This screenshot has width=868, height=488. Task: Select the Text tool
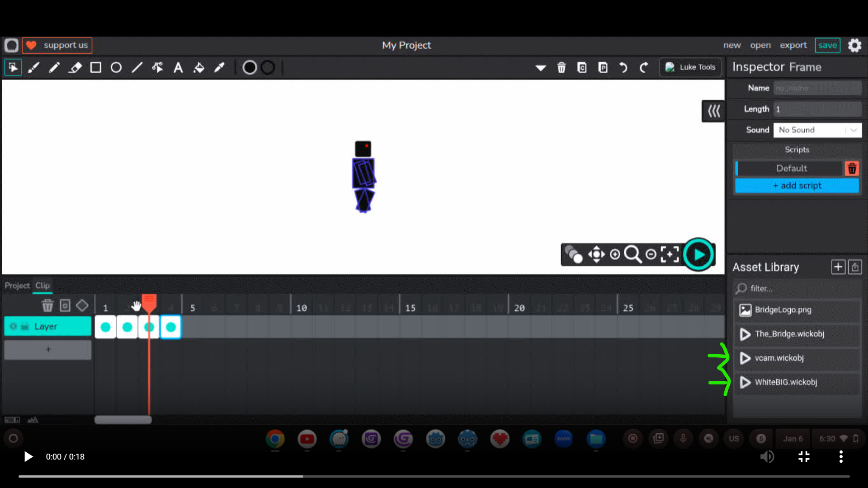(x=178, y=68)
